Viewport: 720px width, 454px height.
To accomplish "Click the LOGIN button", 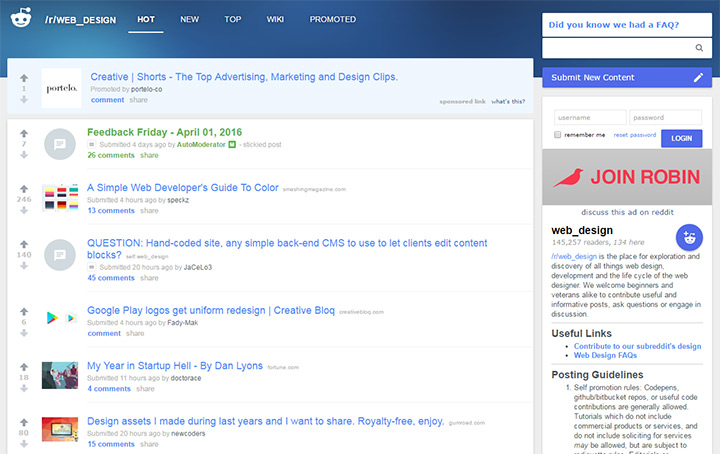I will [681, 138].
